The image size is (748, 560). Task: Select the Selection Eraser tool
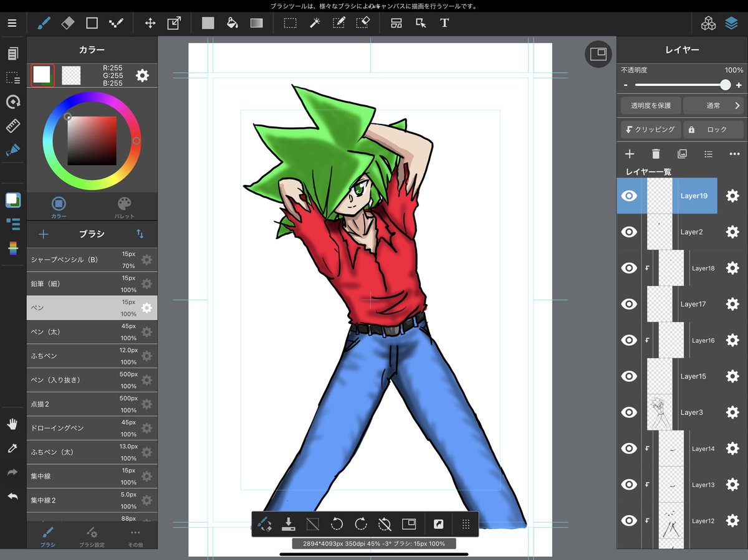tap(363, 23)
